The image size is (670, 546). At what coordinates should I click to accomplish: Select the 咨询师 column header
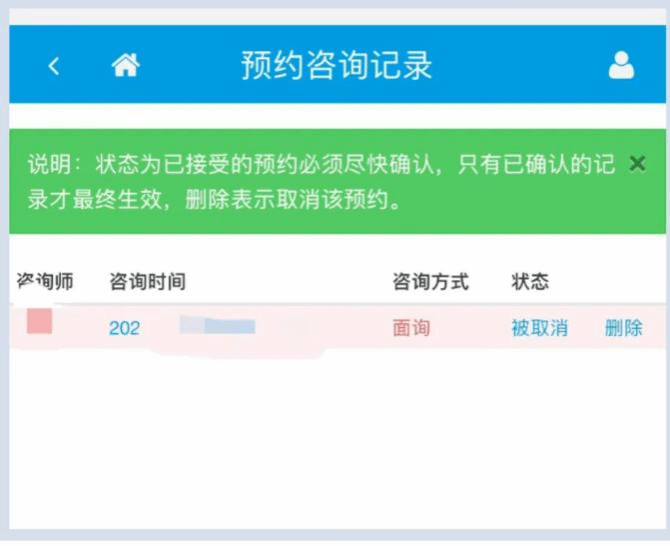tap(45, 282)
